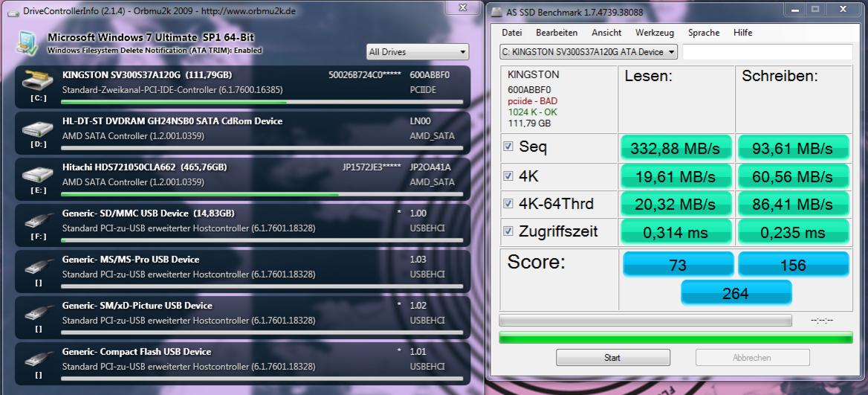This screenshot has height=395, width=868.
Task: Open the Datei menu
Action: pyautogui.click(x=511, y=33)
